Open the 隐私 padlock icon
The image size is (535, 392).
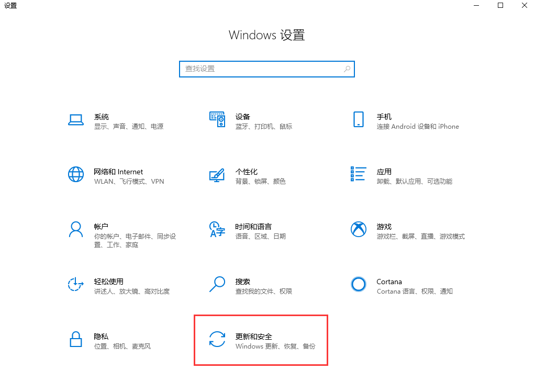76,339
